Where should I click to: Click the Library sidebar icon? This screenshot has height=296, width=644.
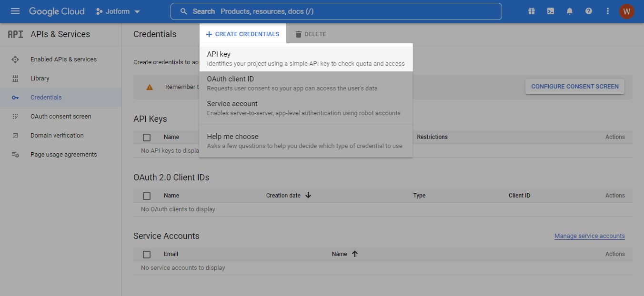pyautogui.click(x=15, y=79)
